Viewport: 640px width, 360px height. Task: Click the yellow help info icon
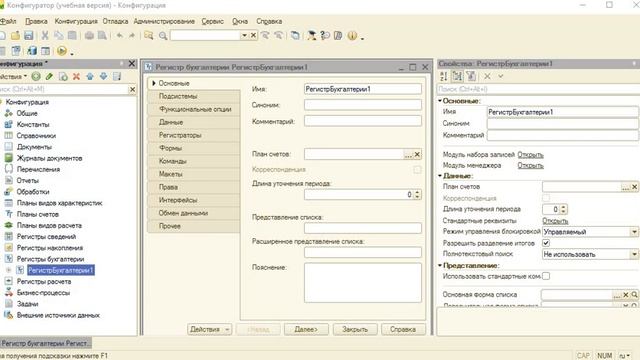[352, 36]
